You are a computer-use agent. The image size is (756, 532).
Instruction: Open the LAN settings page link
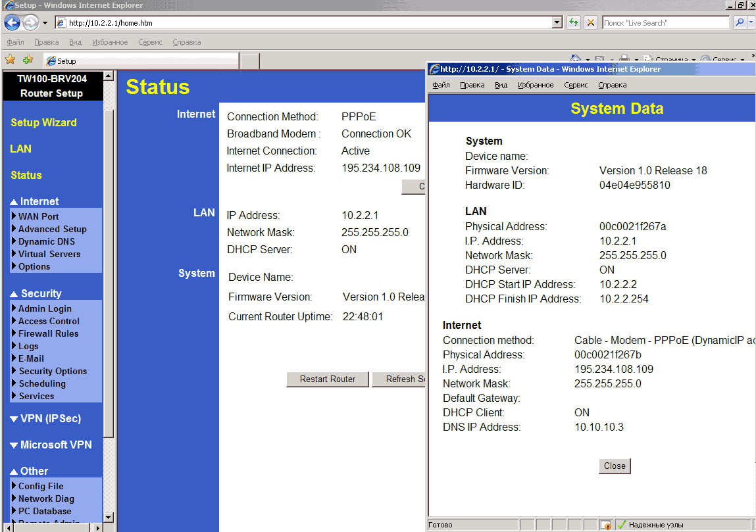(21, 149)
